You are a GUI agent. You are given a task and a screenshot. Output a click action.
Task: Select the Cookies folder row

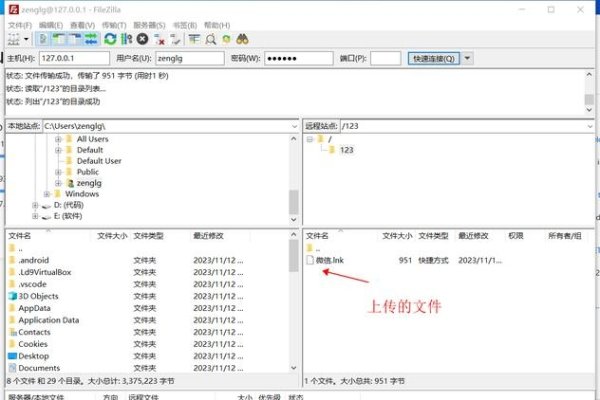(147, 344)
